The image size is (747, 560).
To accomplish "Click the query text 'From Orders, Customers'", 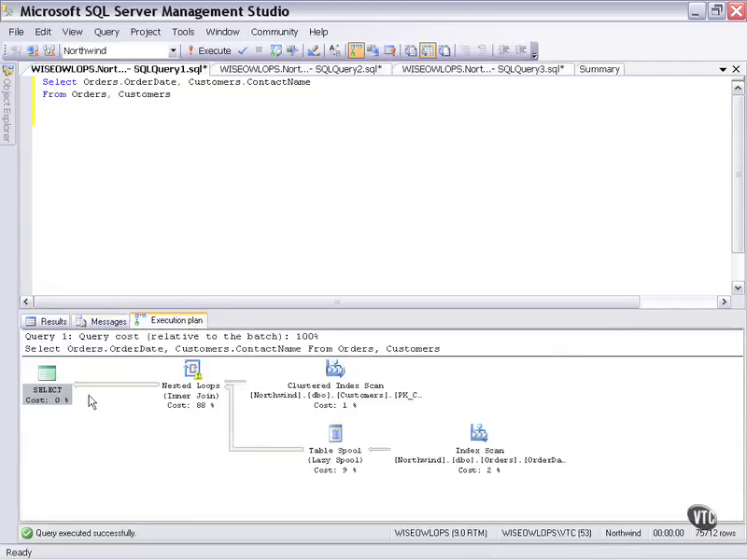I will (106, 94).
